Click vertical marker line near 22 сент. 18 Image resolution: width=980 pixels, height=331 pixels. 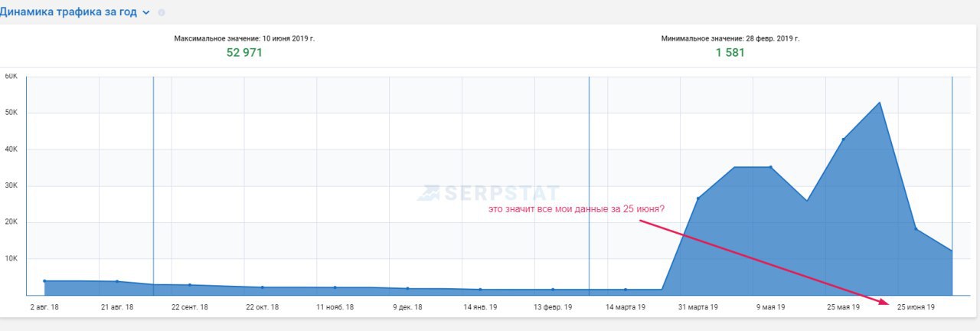coord(153,185)
